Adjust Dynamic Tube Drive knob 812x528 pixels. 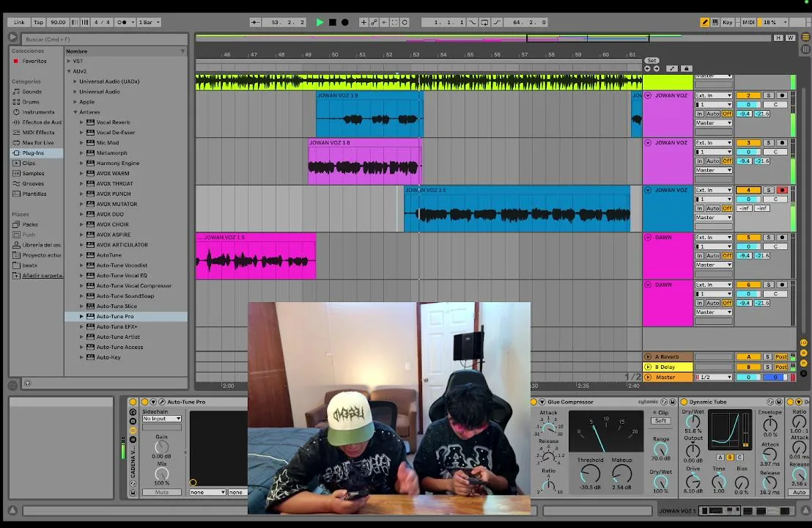point(693,481)
